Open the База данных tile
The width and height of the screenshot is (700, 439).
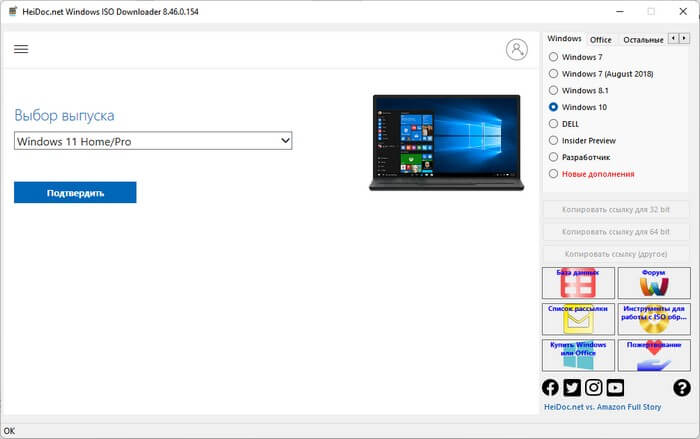[x=578, y=283]
